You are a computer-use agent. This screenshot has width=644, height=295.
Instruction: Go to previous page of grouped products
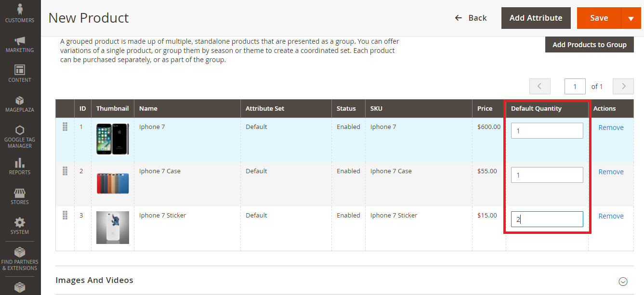540,86
